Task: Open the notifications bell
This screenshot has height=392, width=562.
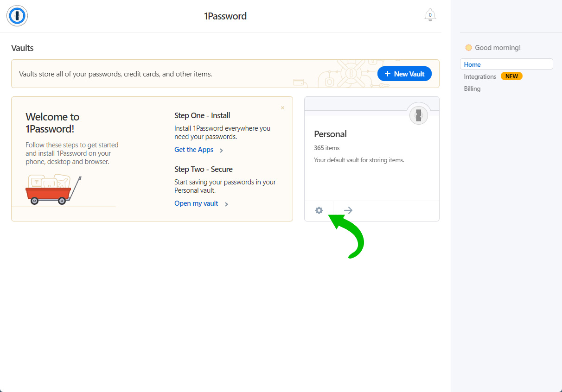Action: 430,15
